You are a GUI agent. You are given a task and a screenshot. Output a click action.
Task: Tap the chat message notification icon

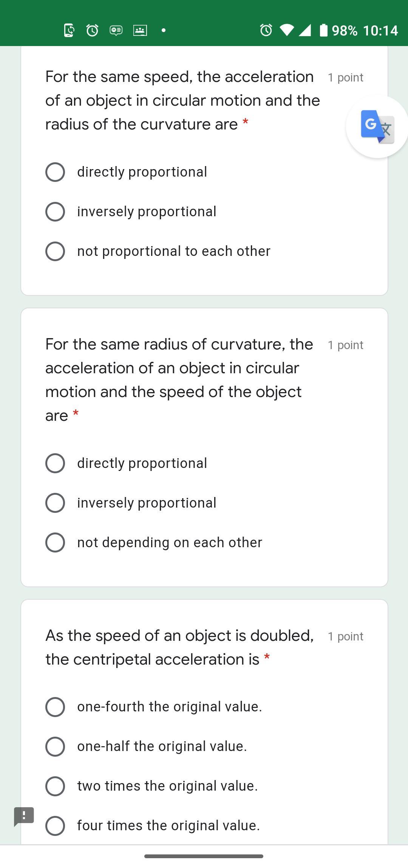pos(116,30)
